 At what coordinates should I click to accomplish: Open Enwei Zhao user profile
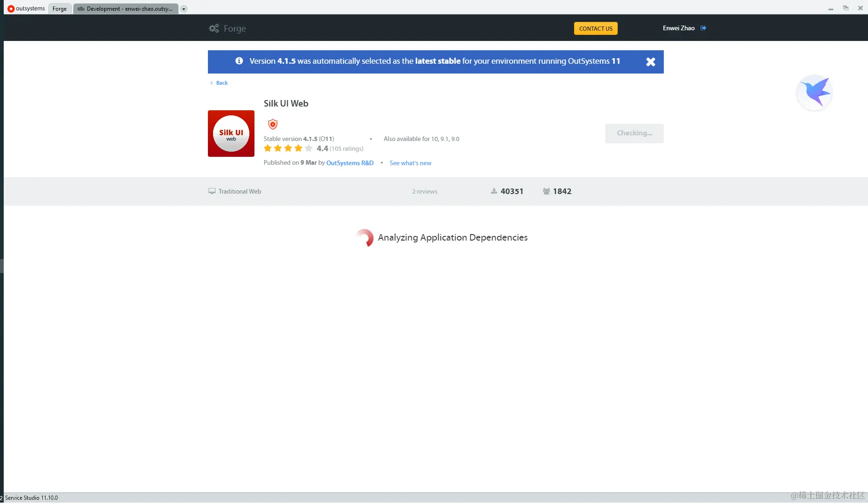(x=679, y=28)
